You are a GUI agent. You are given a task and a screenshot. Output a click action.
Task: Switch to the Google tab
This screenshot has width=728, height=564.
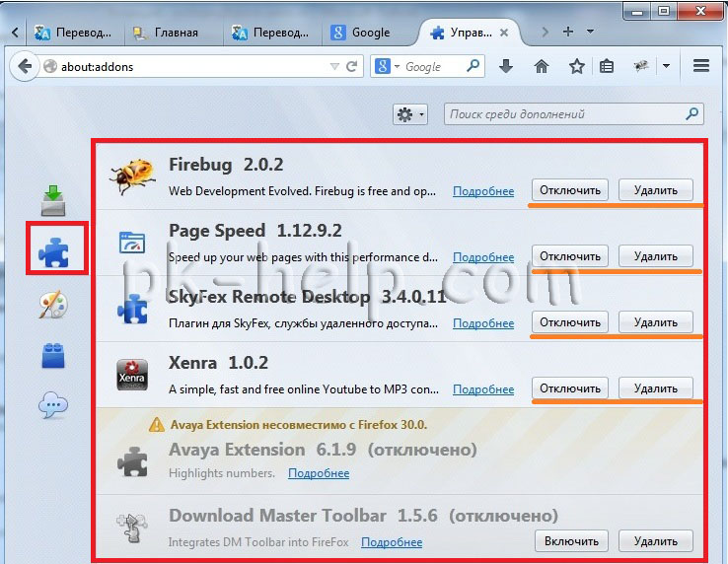tap(369, 33)
